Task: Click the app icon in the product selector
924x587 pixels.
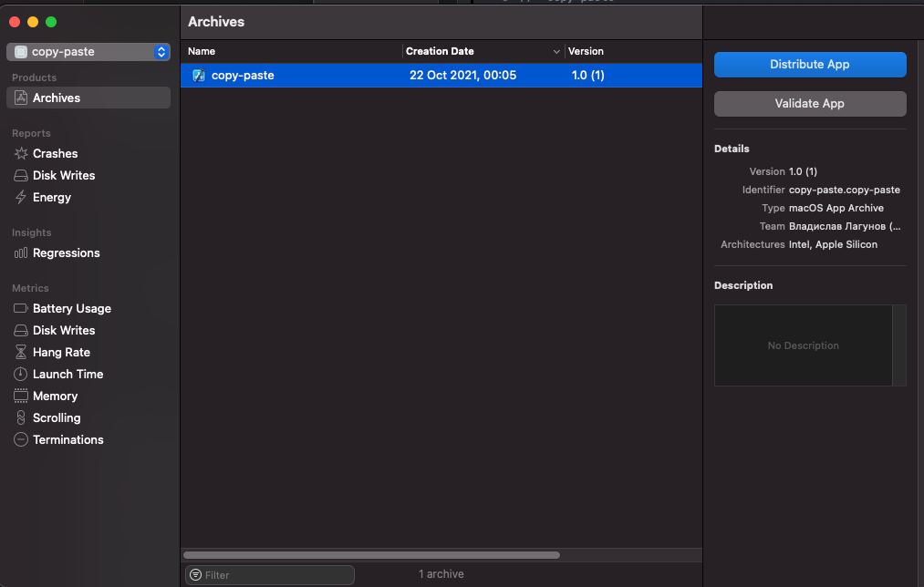Action: (x=21, y=52)
